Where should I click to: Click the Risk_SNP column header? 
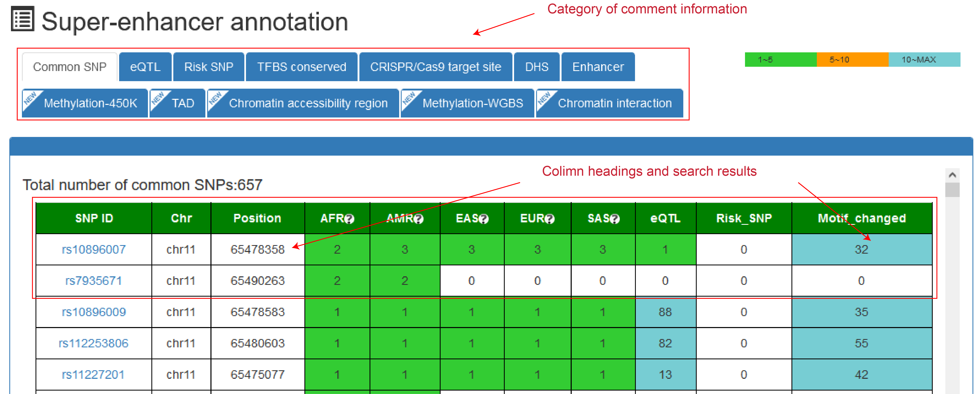(x=744, y=218)
